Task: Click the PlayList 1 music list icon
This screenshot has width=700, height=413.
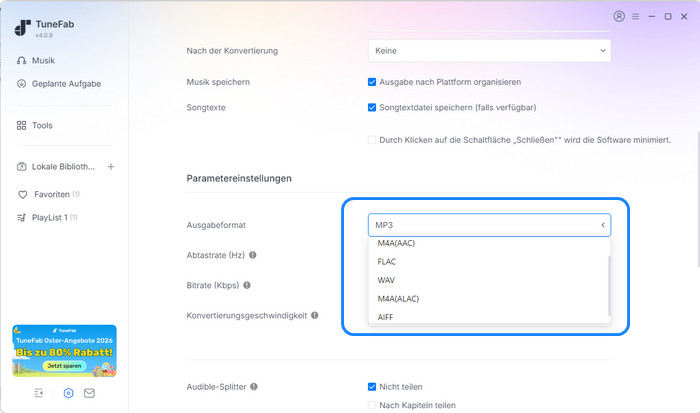Action: click(21, 218)
